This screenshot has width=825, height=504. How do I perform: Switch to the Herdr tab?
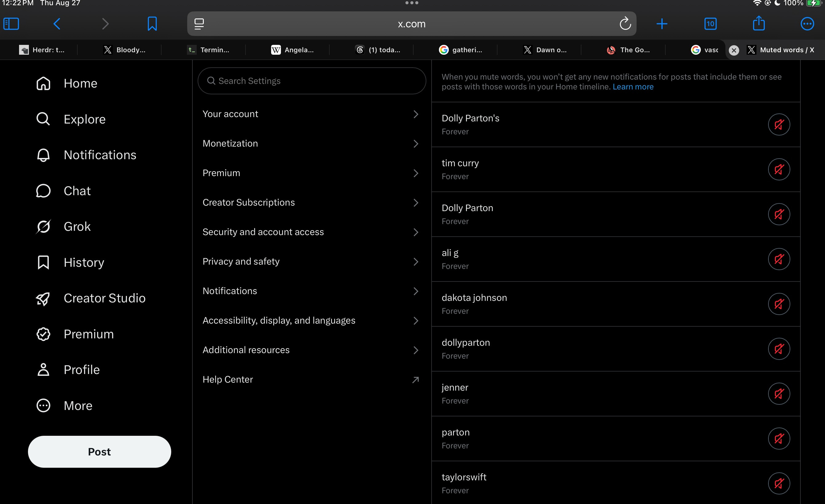coord(41,50)
